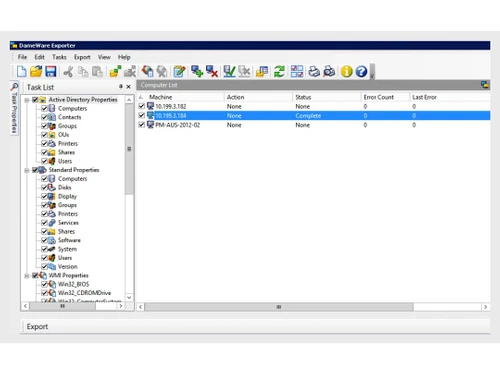The image size is (500, 375).
Task: Collapse WMI Properties tree node
Action: tap(27, 276)
